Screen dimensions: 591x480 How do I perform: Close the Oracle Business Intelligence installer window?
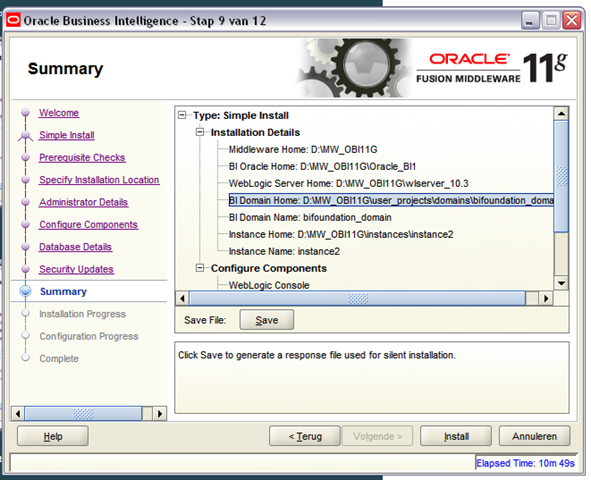click(x=572, y=20)
